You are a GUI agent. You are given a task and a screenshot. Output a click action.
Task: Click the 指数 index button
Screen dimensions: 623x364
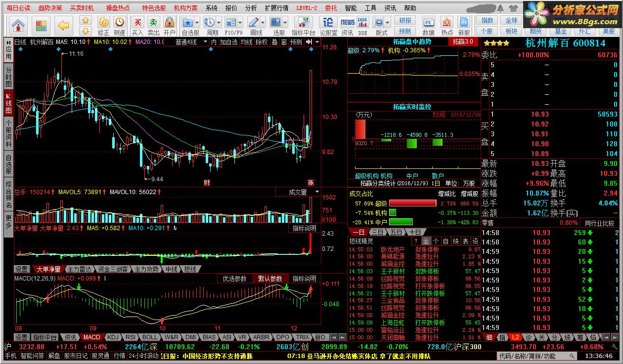click(487, 20)
